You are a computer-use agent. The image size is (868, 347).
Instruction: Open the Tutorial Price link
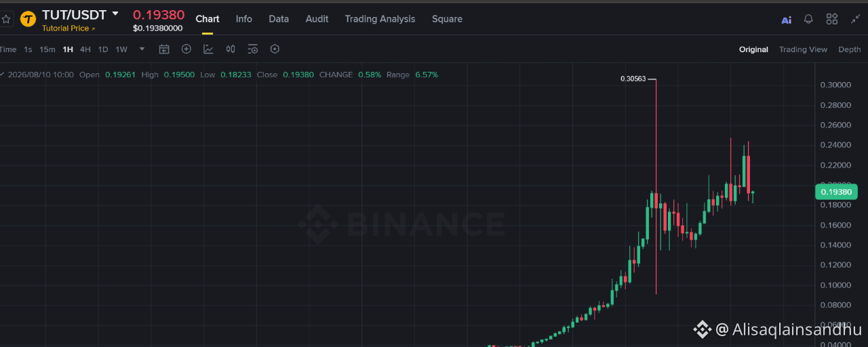click(68, 28)
